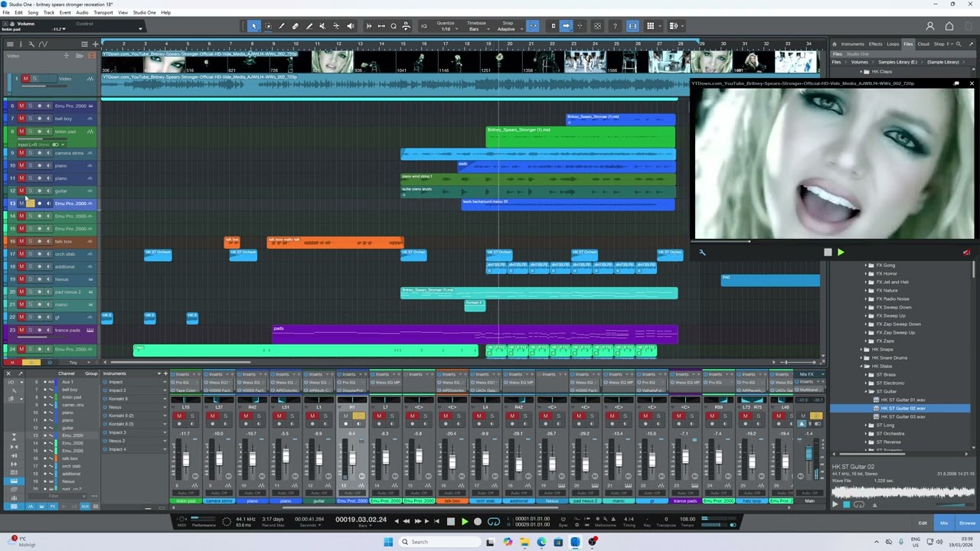Switch to the Loops browser tab
The image size is (980, 551).
click(893, 44)
